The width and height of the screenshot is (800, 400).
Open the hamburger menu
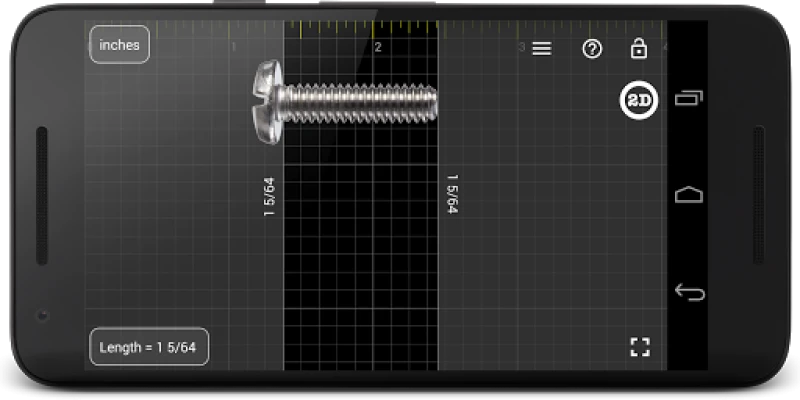[541, 49]
